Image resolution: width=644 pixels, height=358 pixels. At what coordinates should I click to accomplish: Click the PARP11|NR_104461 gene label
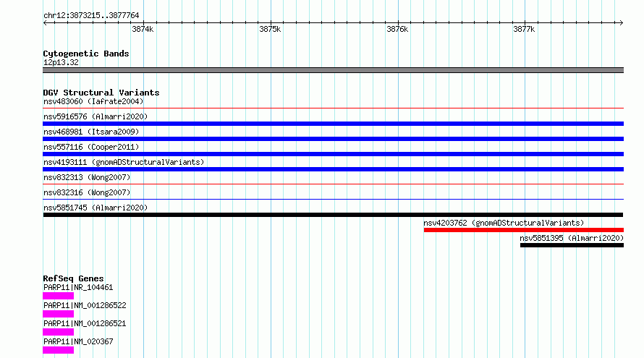coord(78,287)
